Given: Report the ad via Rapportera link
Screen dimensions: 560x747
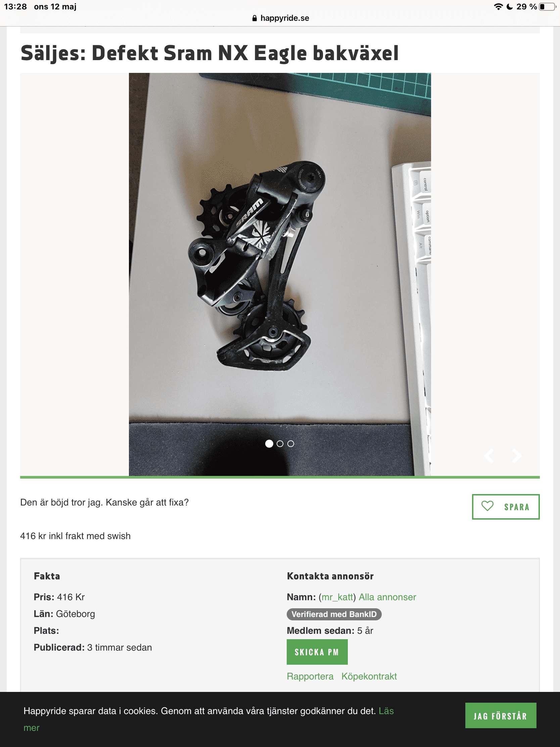Looking at the screenshot, I should 310,676.
